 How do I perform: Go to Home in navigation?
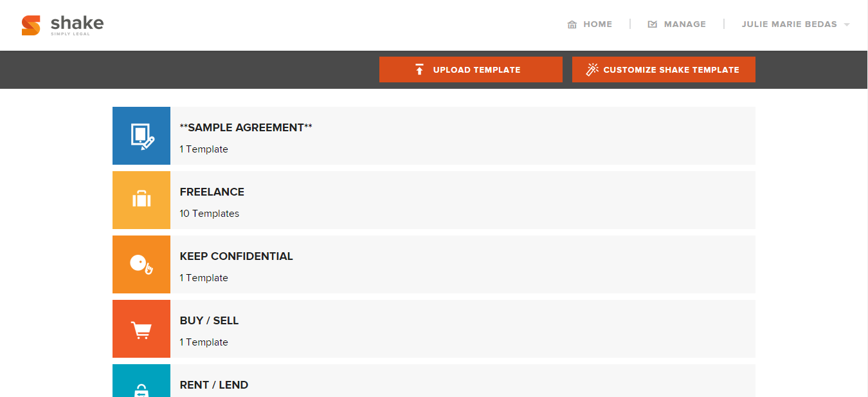597,24
